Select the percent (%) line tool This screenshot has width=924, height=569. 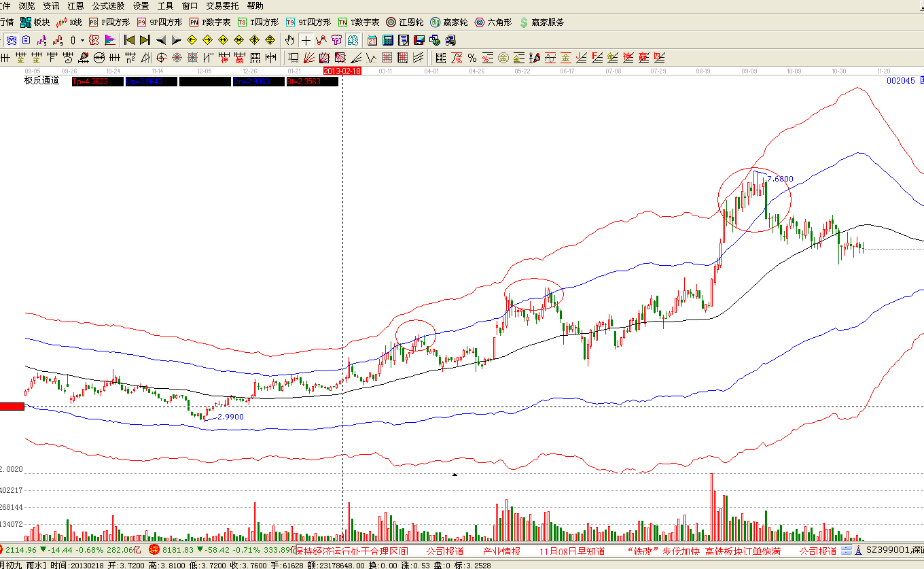(x=472, y=58)
